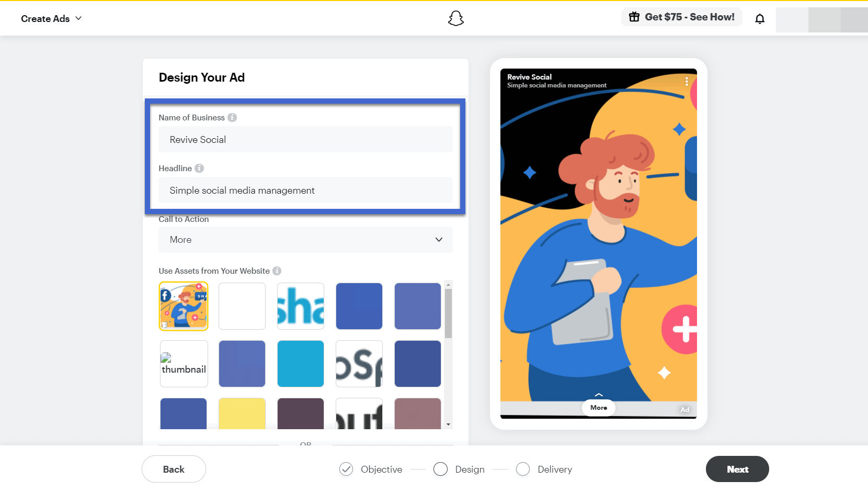Select the 'oSp' text asset thumbnail
The width and height of the screenshot is (868, 492).
click(359, 364)
